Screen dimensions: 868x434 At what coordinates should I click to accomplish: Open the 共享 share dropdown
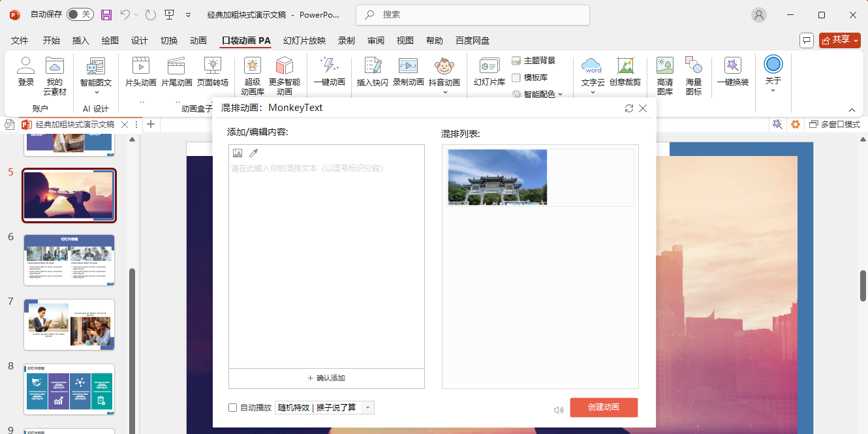(839, 40)
